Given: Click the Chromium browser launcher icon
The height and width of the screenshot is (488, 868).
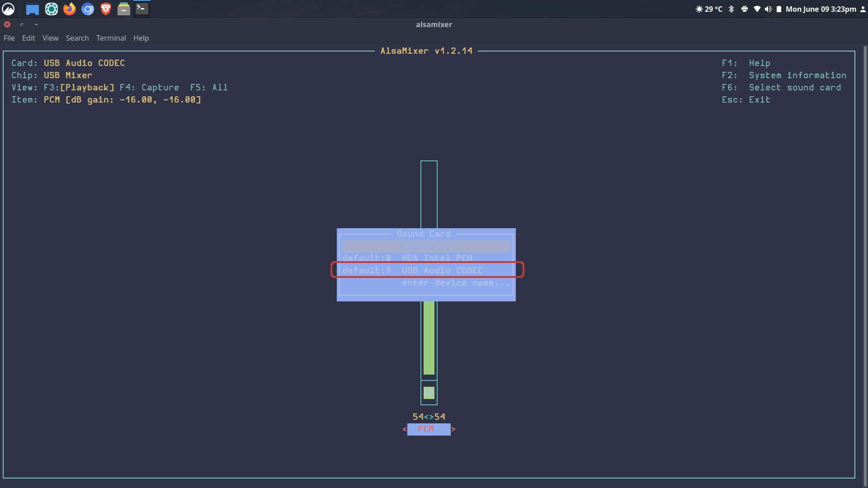Looking at the screenshot, I should click(x=88, y=9).
